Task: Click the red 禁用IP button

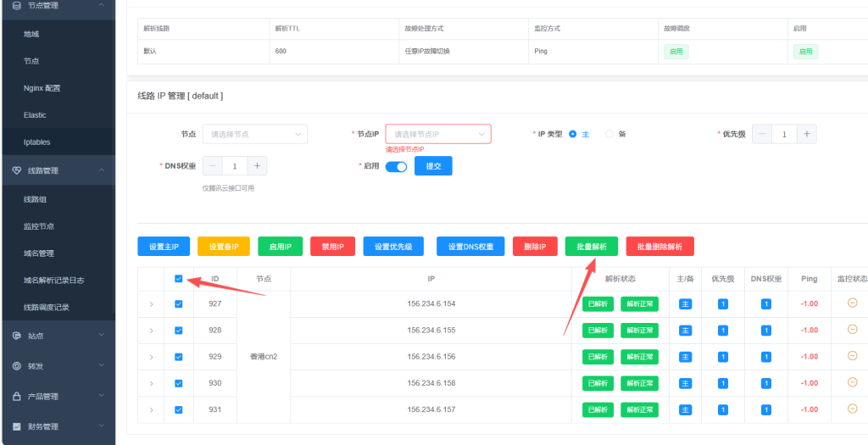Action: pyautogui.click(x=332, y=247)
